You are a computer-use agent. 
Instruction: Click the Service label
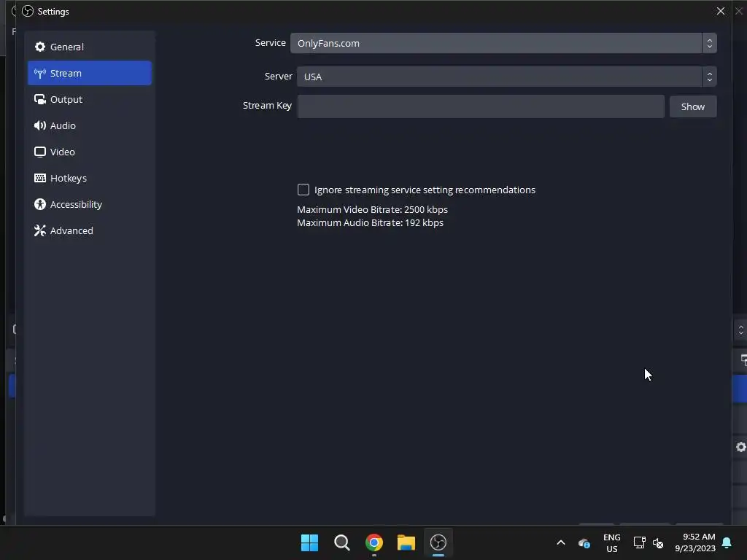tap(270, 42)
